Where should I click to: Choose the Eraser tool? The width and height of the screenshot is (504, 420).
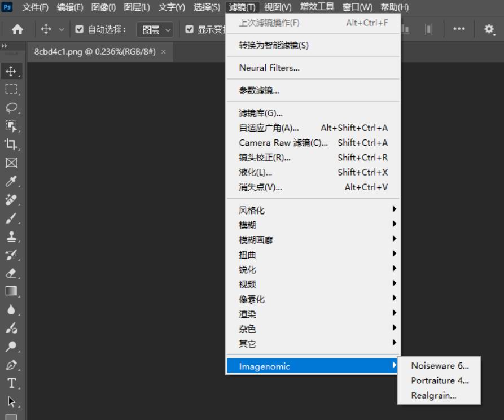(x=11, y=273)
